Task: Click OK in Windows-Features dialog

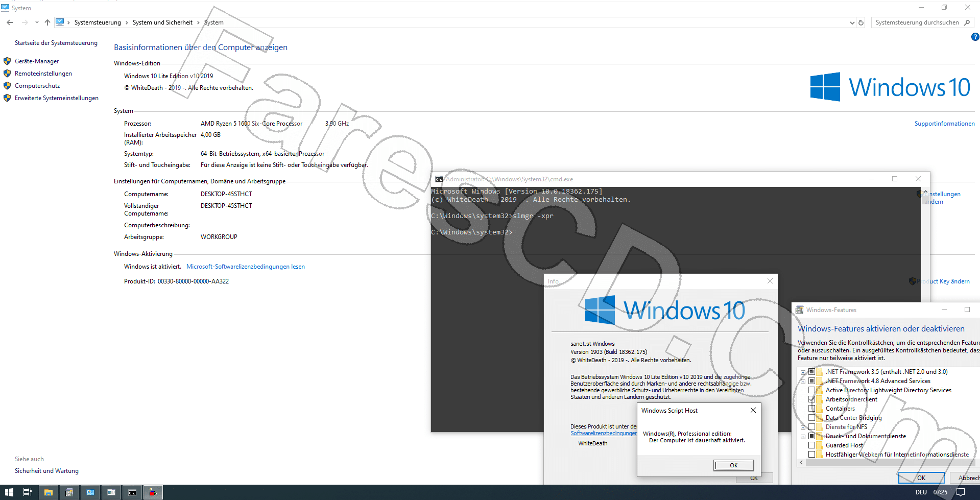Action: [921, 478]
